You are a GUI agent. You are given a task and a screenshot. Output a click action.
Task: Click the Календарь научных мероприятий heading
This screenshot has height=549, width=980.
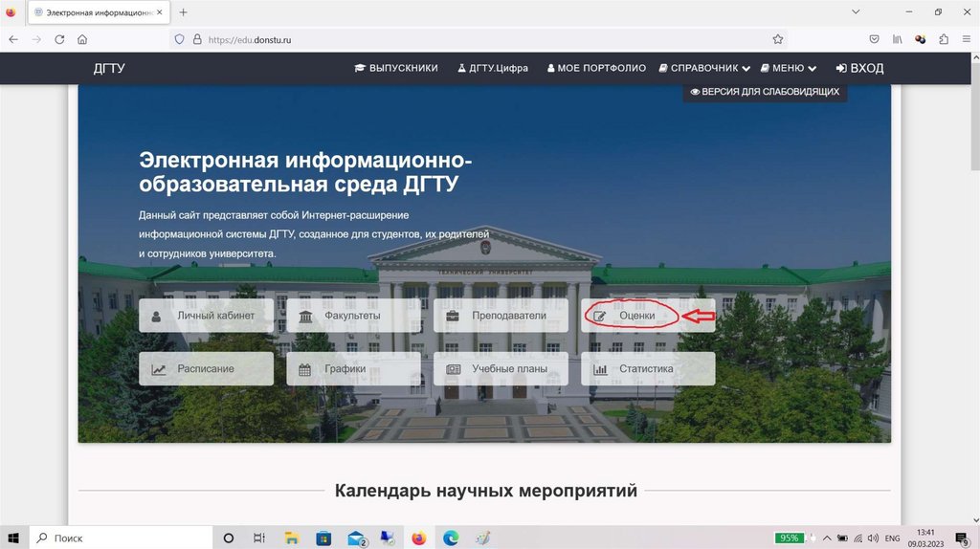(485, 491)
